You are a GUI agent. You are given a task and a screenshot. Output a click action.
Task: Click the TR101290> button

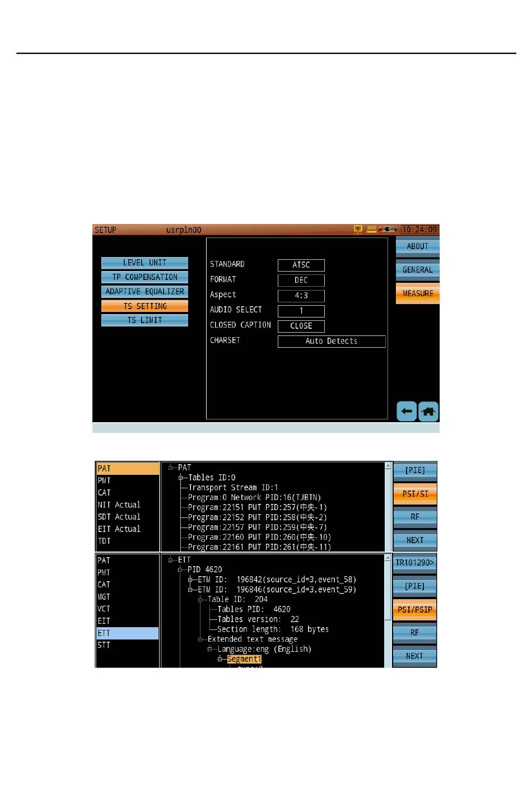415,563
